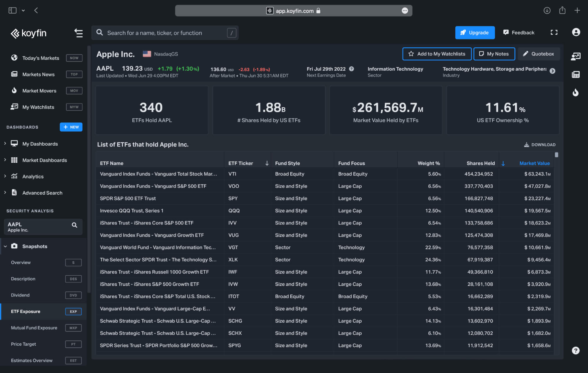Click the industry right-arrow chevron icon

pos(552,71)
